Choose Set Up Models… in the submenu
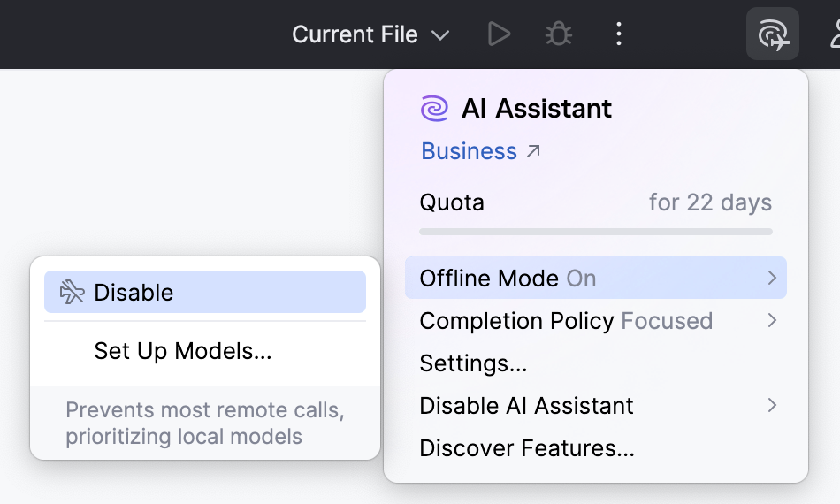 (x=204, y=351)
